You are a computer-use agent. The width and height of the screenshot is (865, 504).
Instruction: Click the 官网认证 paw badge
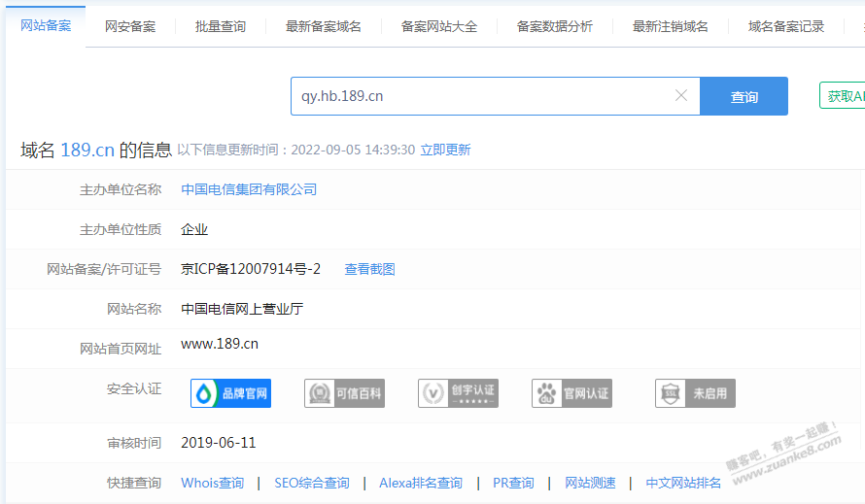(571, 393)
